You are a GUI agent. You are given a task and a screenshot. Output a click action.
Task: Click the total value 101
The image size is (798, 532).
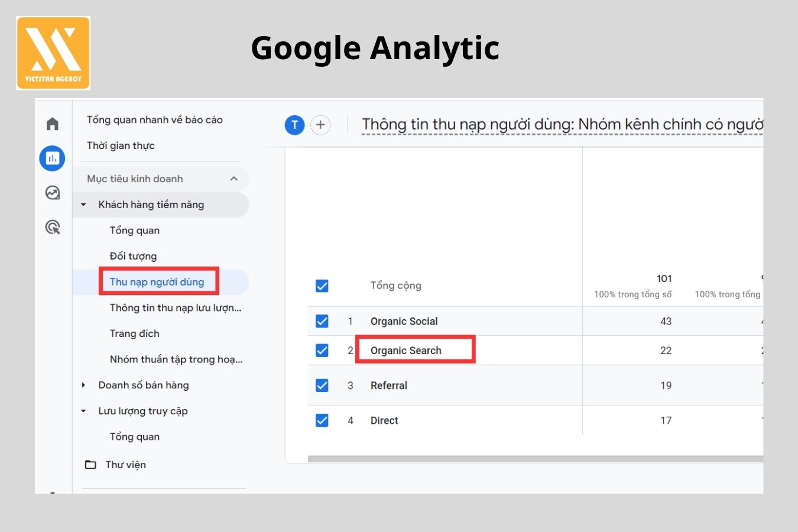click(x=664, y=278)
